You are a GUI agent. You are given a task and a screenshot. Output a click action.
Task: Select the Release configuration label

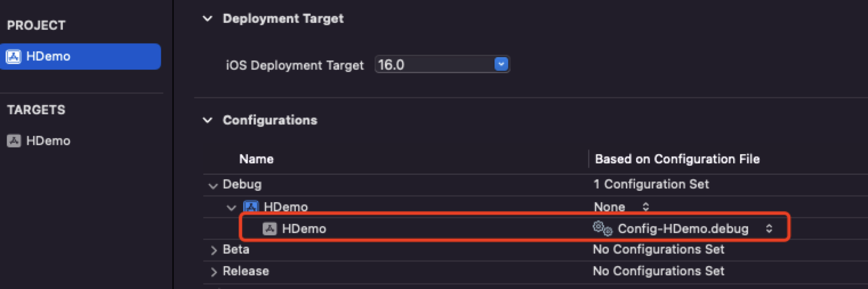246,271
